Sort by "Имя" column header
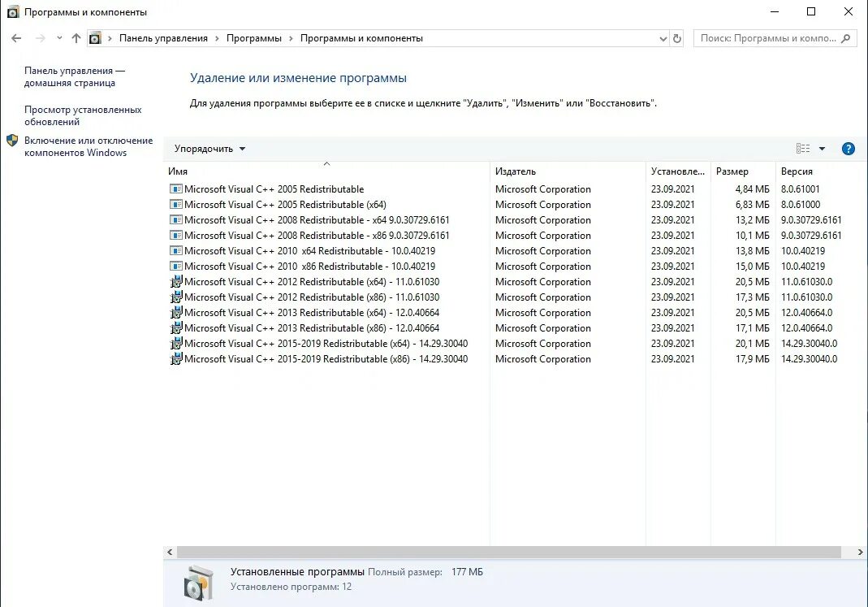This screenshot has height=607, width=868. coord(326,171)
